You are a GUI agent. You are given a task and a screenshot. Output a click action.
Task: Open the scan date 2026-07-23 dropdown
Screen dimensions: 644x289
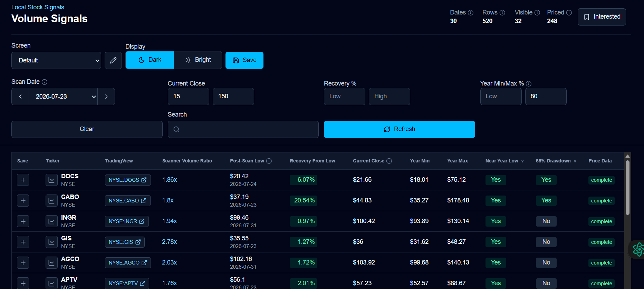coord(63,97)
